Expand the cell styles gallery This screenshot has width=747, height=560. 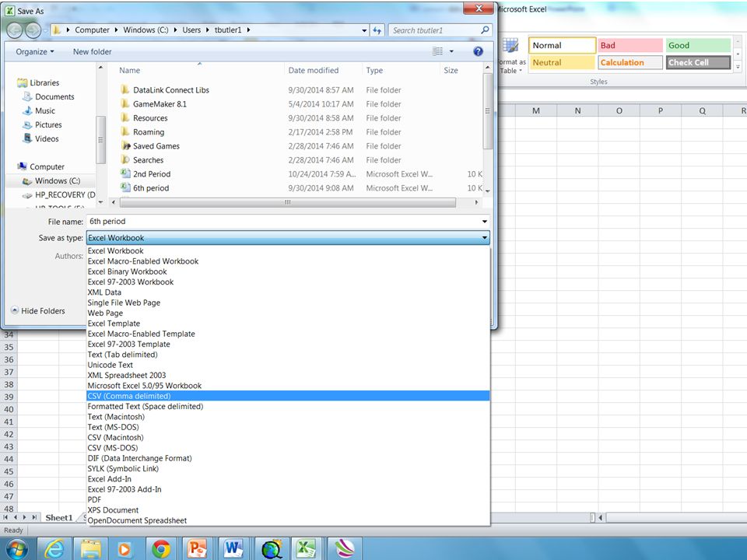coord(738,67)
